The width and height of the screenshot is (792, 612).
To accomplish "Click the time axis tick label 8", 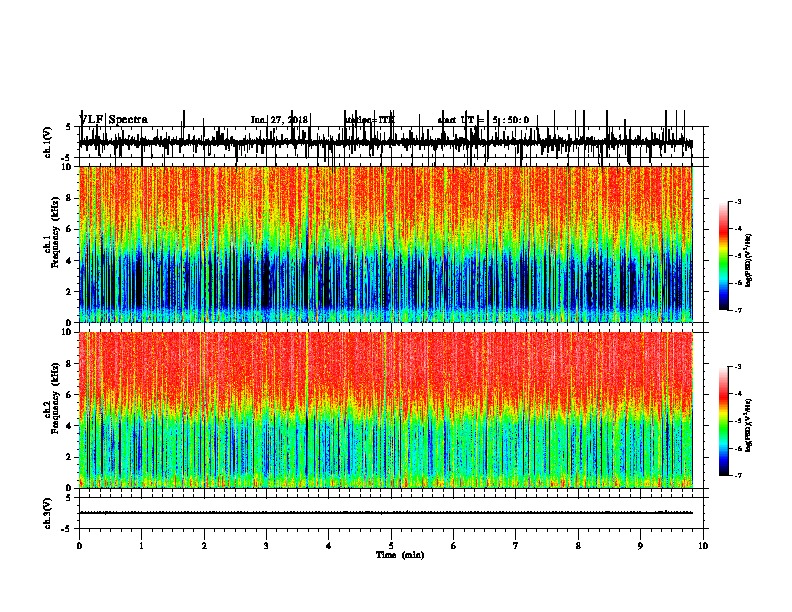I will tap(578, 546).
